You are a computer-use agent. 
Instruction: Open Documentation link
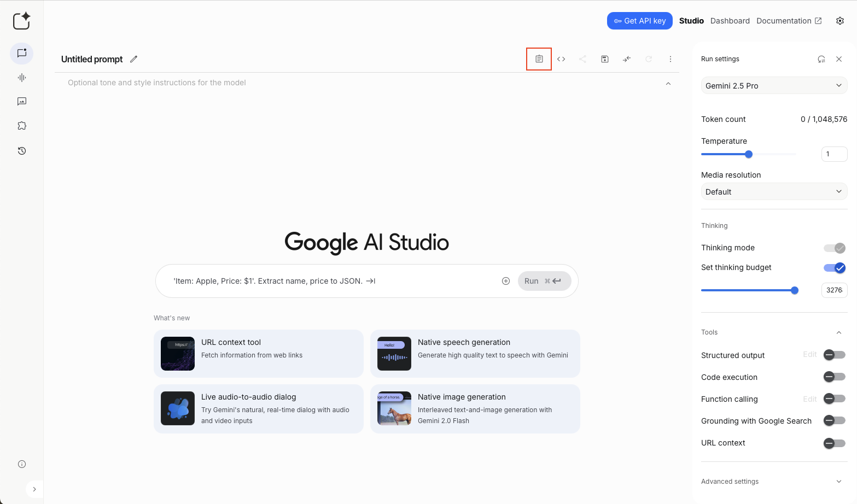789,21
